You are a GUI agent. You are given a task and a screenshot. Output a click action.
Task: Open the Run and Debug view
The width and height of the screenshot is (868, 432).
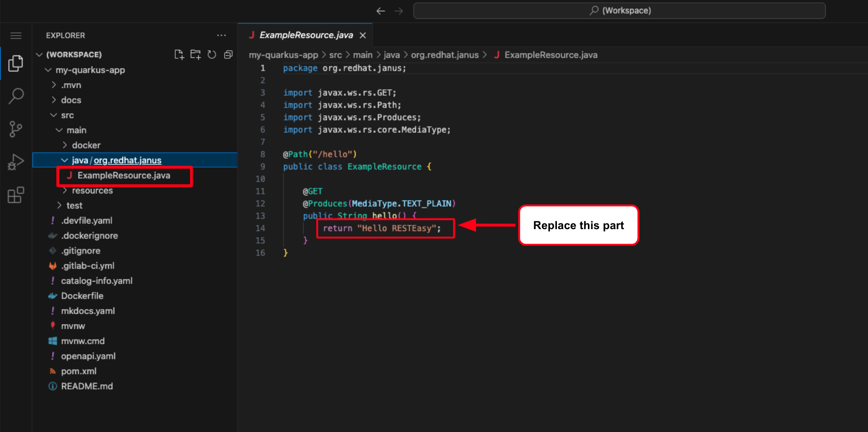(16, 162)
